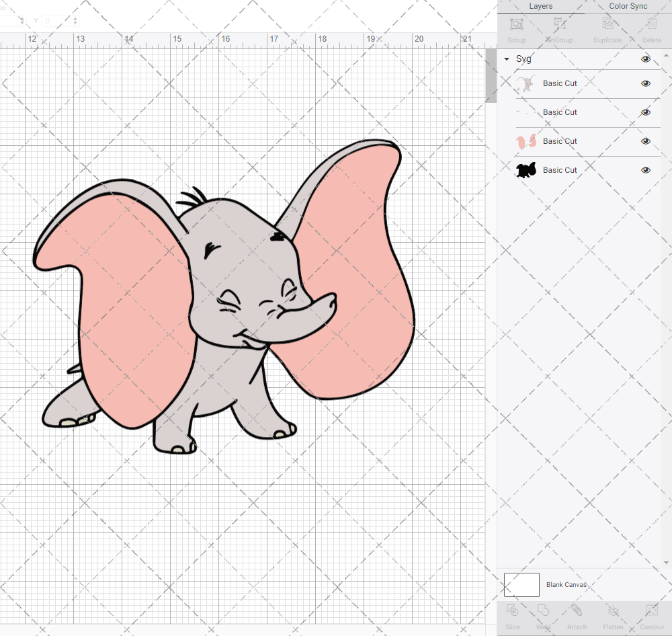The width and height of the screenshot is (672, 636).
Task: Select the Svg group label
Action: point(523,59)
